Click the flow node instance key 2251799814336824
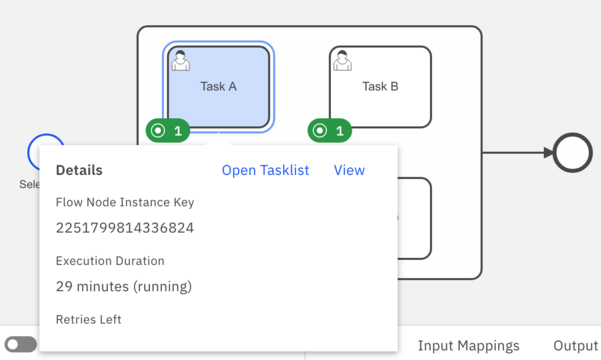The height and width of the screenshot is (360, 601). click(x=125, y=228)
